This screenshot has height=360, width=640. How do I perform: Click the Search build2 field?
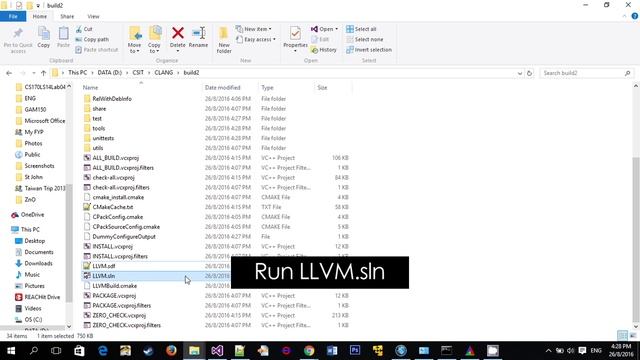pos(587,73)
